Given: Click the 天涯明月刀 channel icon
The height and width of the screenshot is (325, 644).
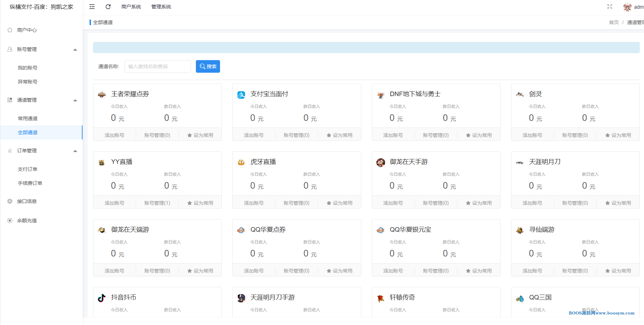Looking at the screenshot, I should (520, 162).
